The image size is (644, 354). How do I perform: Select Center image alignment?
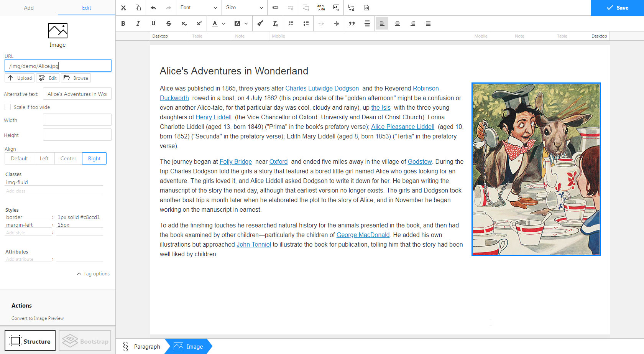pos(68,158)
